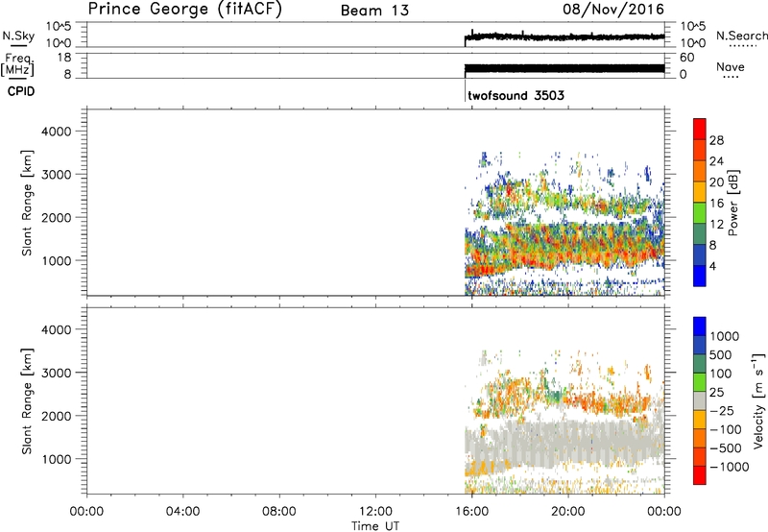The height and width of the screenshot is (532, 768).
Task: Click the gray ground-scatter band in velocity plot
Action: (564, 444)
